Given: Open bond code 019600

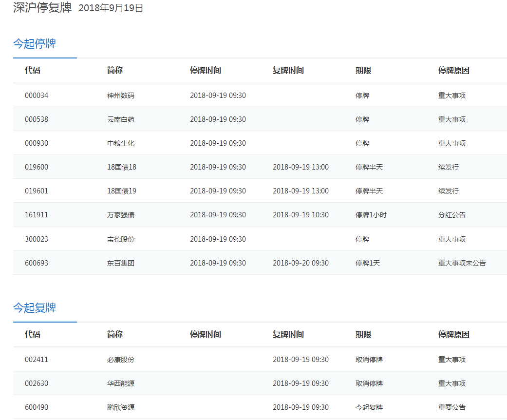Looking at the screenshot, I should [37, 167].
